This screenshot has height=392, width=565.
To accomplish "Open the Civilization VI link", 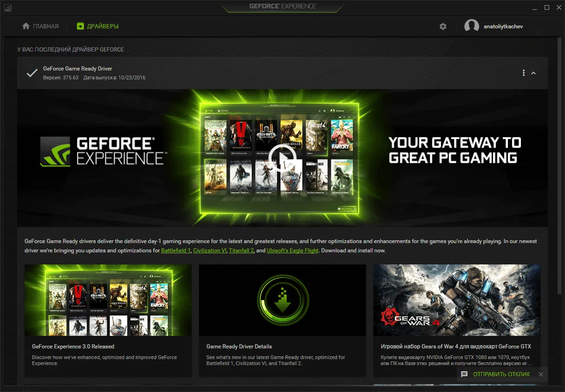I will tap(210, 250).
